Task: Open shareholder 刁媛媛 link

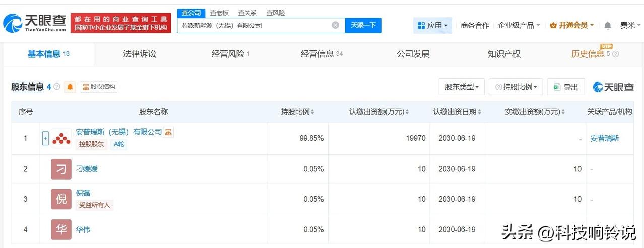Action: point(86,169)
